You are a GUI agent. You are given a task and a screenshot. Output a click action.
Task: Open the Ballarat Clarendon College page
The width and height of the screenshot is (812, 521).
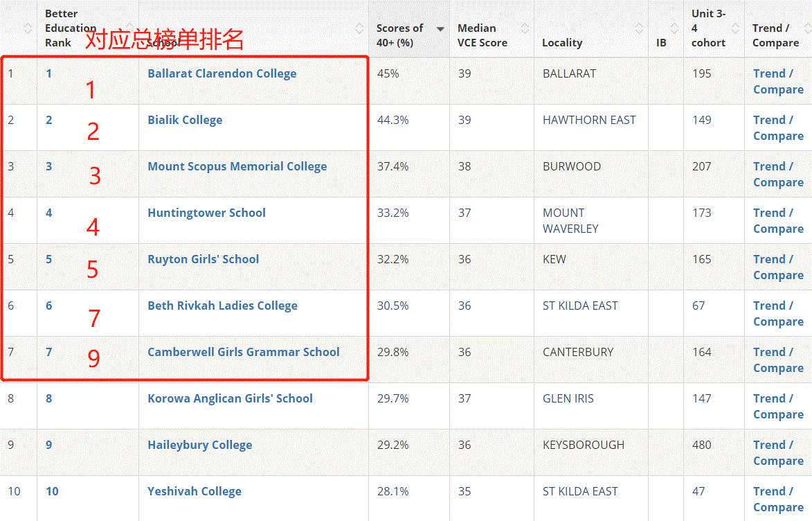[x=222, y=73]
